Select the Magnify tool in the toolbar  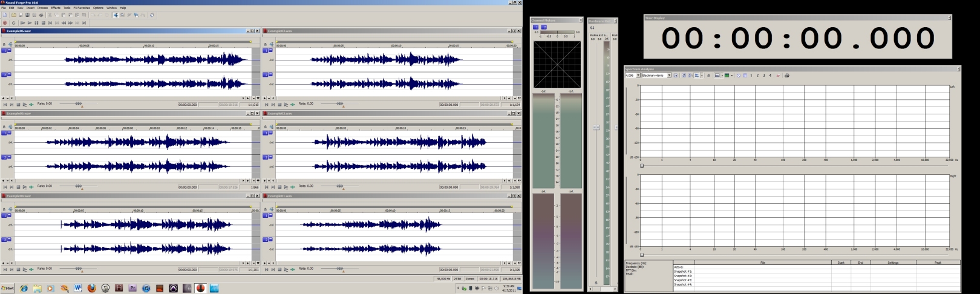point(122,15)
